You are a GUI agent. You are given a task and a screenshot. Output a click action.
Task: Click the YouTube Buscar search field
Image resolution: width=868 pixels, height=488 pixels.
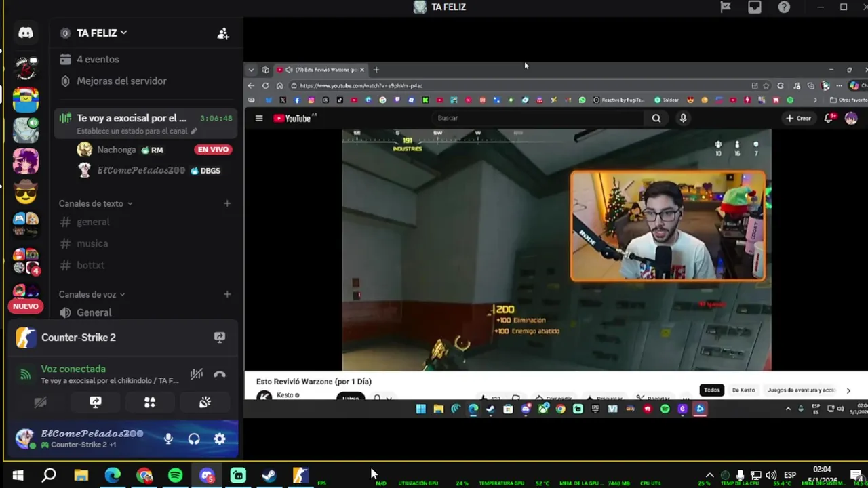539,118
